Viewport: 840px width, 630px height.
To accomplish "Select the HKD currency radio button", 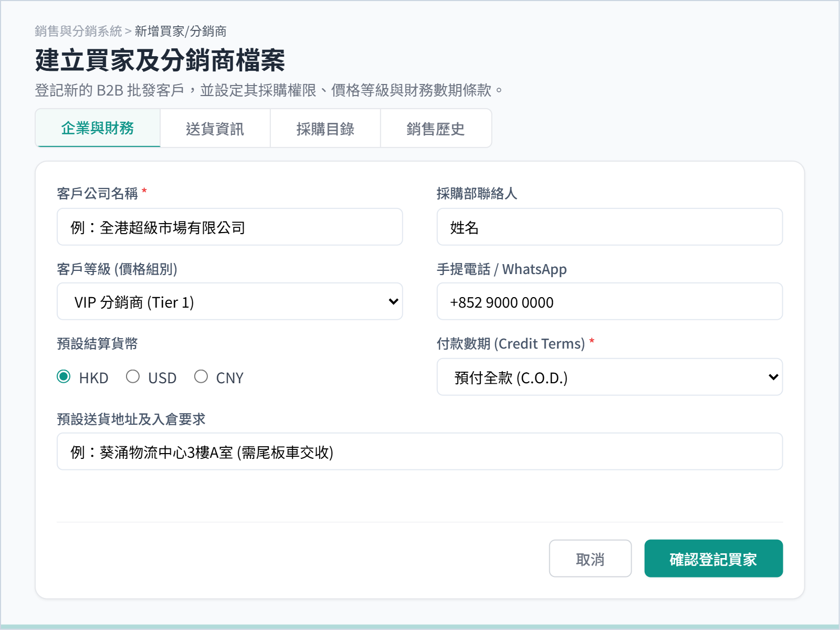I will [x=64, y=376].
